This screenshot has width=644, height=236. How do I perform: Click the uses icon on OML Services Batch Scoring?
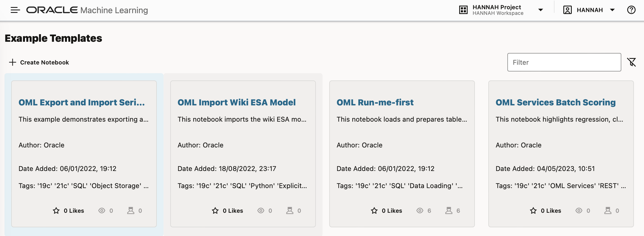608,210
